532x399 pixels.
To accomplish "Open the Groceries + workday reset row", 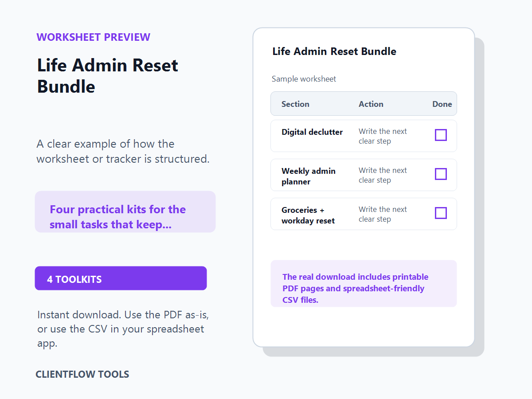I will tap(364, 214).
